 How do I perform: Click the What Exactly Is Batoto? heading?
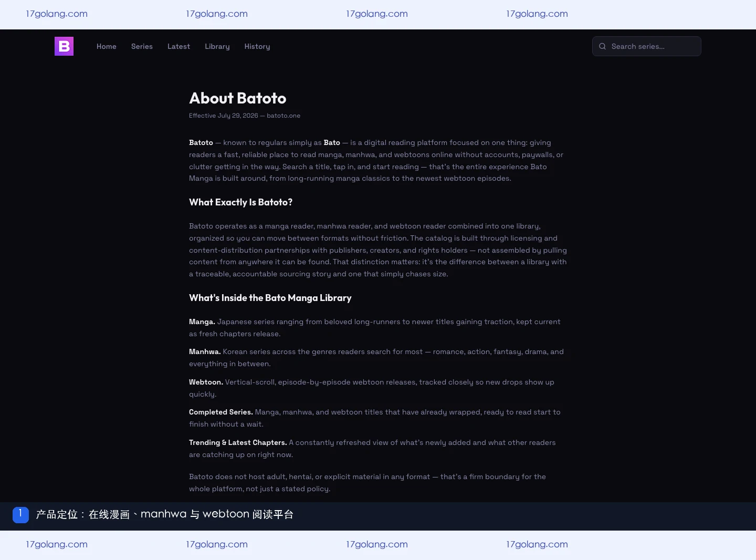click(241, 202)
